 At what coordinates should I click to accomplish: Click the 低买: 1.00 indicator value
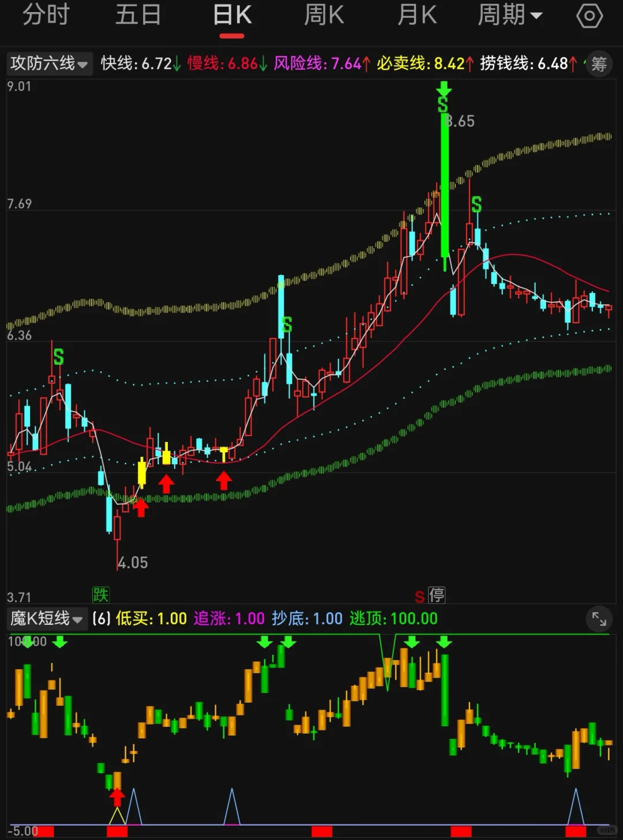[x=151, y=618]
